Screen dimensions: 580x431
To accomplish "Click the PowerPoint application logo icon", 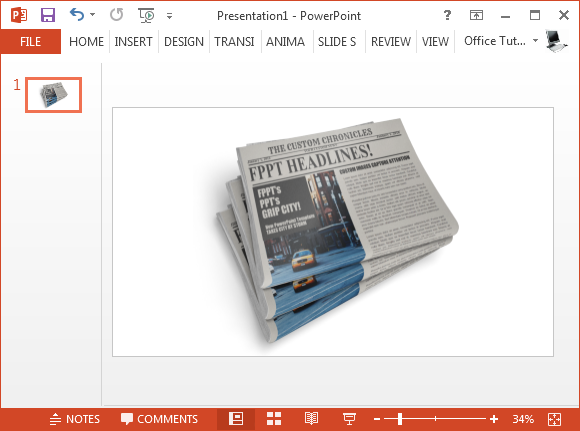I will pyautogui.click(x=19, y=16).
